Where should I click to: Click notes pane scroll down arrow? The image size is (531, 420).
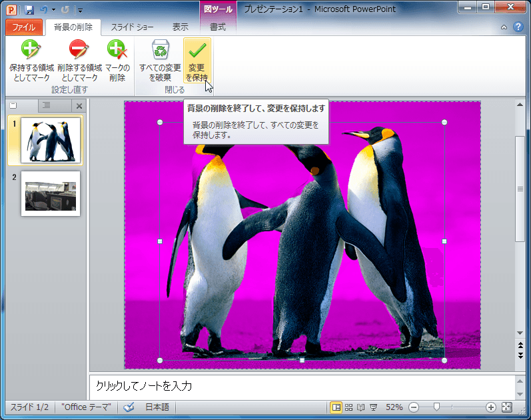pos(520,394)
